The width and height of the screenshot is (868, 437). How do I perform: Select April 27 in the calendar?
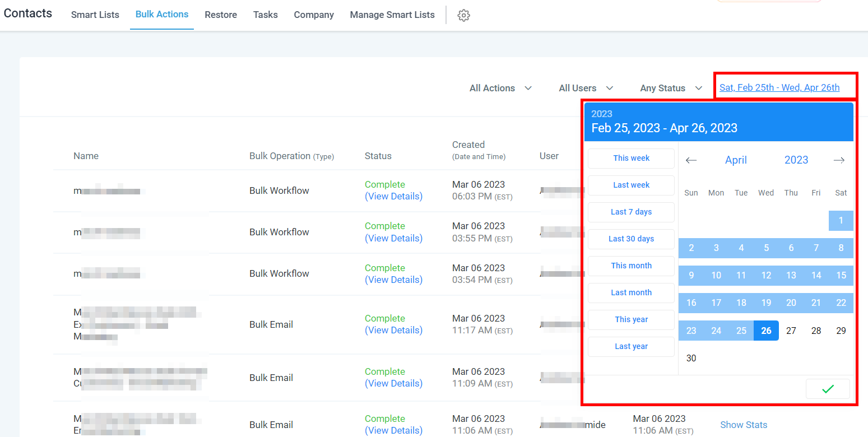[791, 331]
